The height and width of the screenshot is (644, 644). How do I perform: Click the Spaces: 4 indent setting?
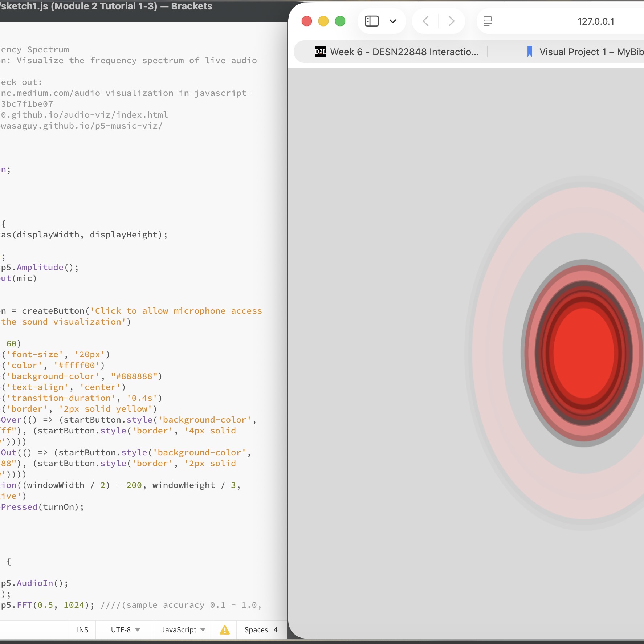(x=261, y=630)
